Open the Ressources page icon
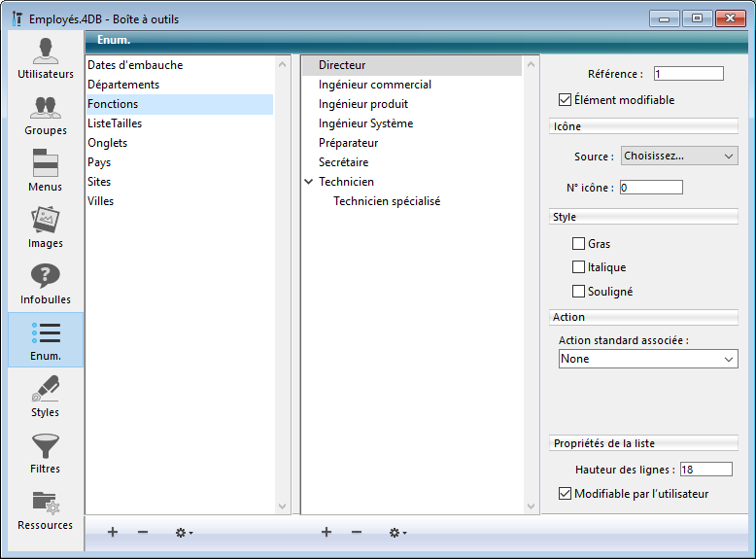Viewport: 756px width, 559px height. pyautogui.click(x=45, y=508)
